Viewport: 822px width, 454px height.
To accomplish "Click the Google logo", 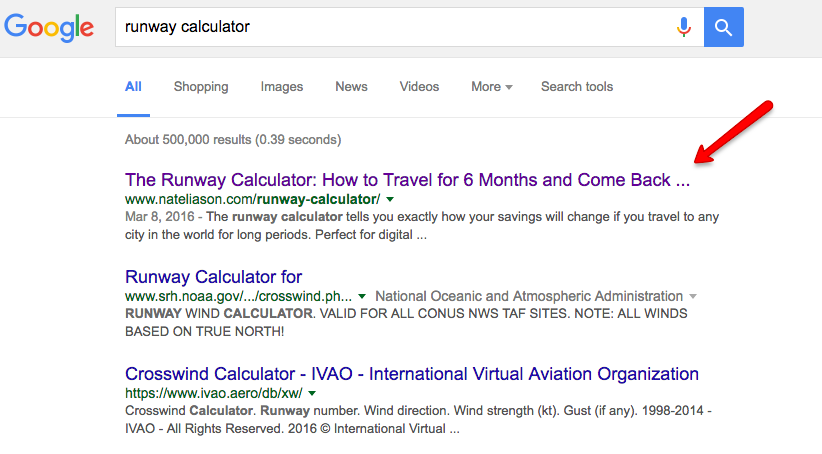I will (x=51, y=28).
